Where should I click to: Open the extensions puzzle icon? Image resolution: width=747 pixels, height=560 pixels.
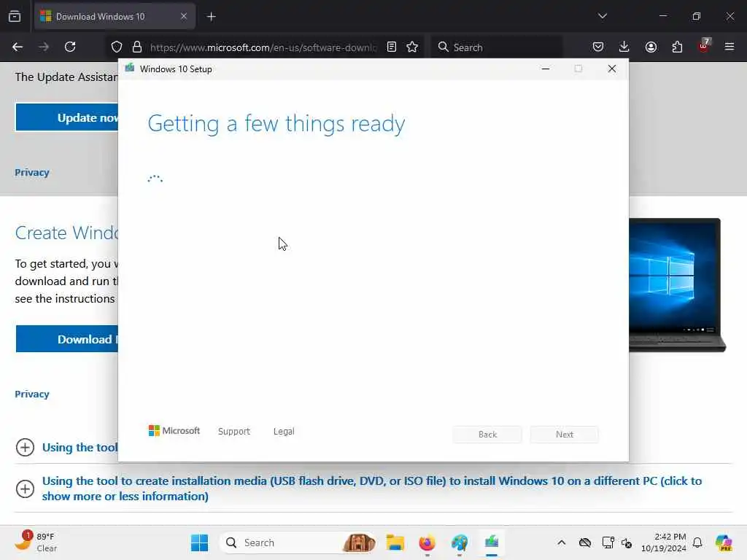[x=677, y=47]
